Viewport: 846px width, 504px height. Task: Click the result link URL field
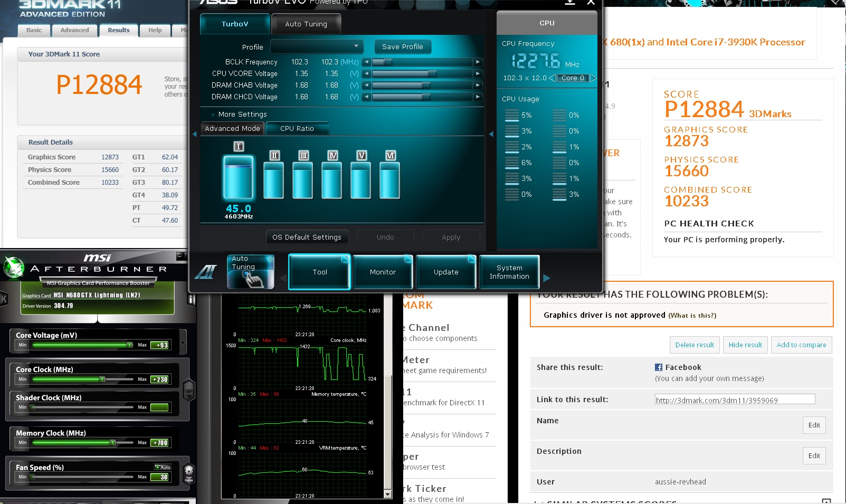pyautogui.click(x=735, y=400)
